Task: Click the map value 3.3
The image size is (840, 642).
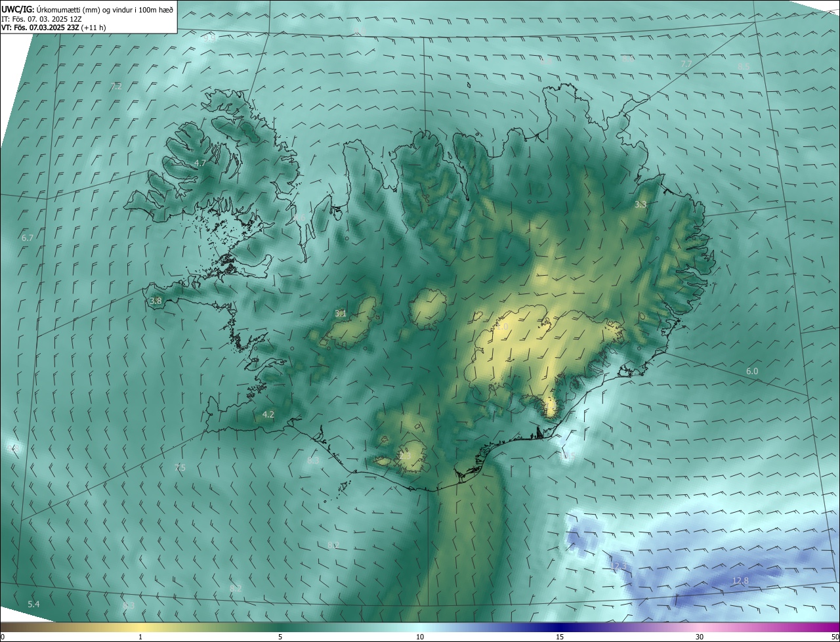Action: [x=640, y=204]
